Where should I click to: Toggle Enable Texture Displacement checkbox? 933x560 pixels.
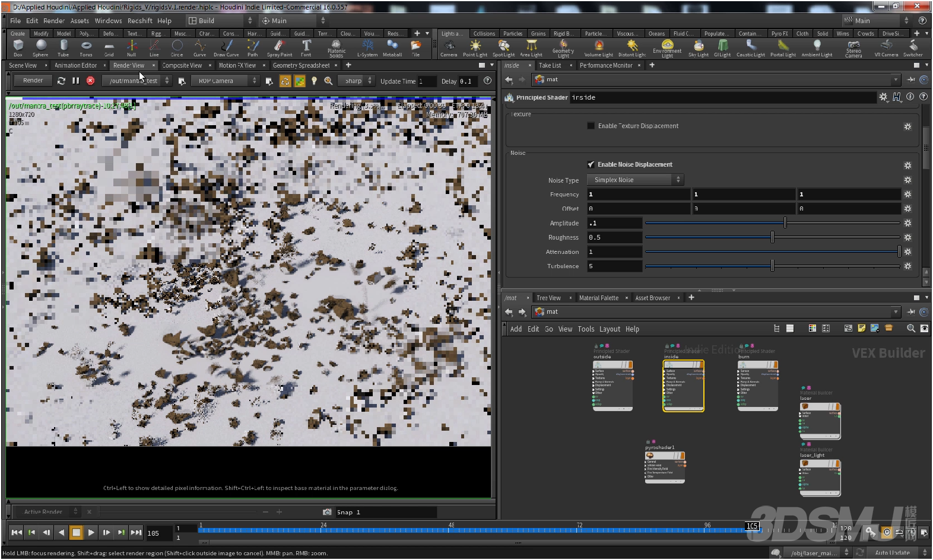click(591, 126)
